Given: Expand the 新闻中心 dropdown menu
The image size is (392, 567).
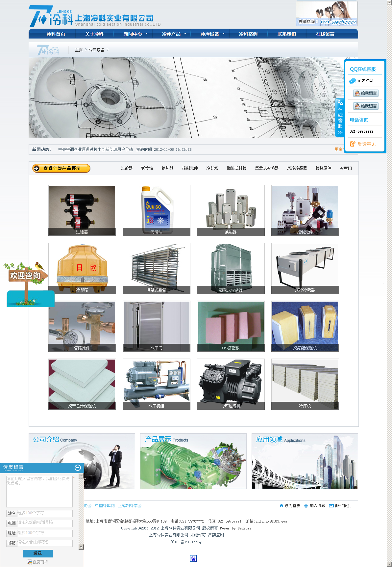Looking at the screenshot, I should coord(147,34).
